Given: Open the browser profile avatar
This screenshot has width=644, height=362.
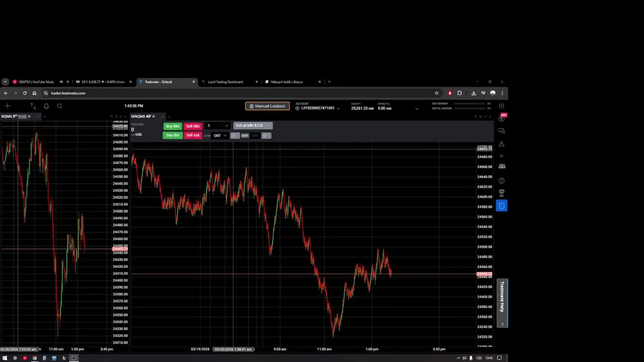Looking at the screenshot, I should point(493,93).
